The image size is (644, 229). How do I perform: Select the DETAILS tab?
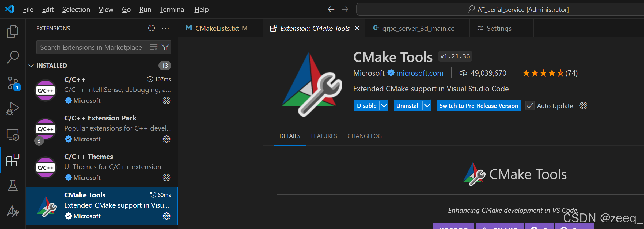coord(290,136)
